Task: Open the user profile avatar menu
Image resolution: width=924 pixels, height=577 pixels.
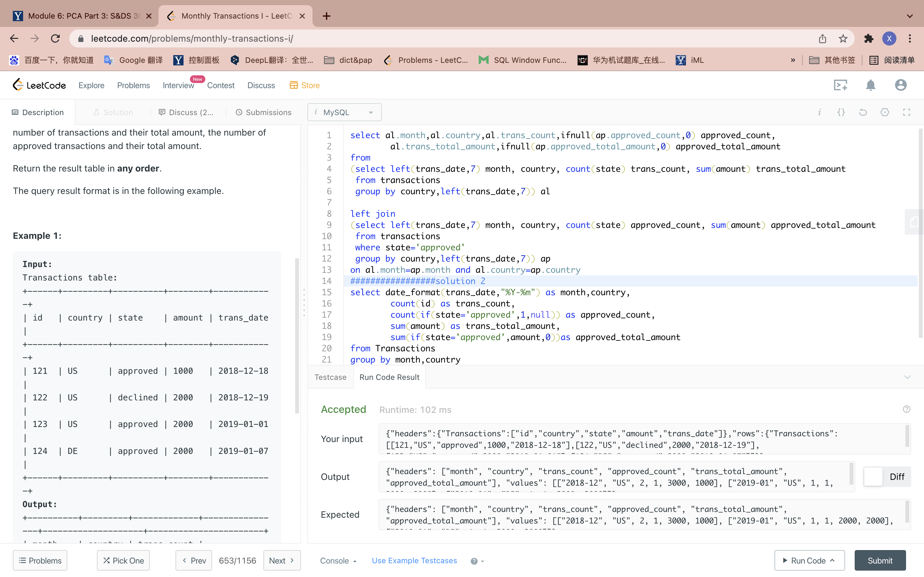Action: [x=900, y=85]
